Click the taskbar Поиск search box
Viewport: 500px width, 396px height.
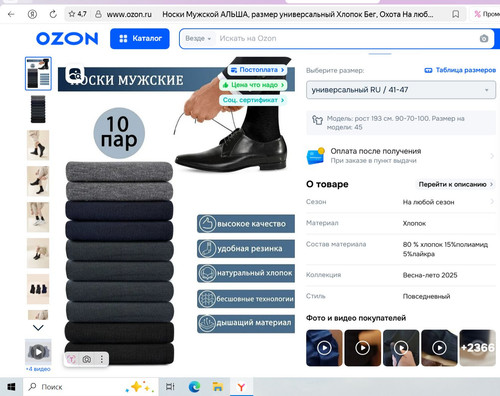click(x=90, y=387)
